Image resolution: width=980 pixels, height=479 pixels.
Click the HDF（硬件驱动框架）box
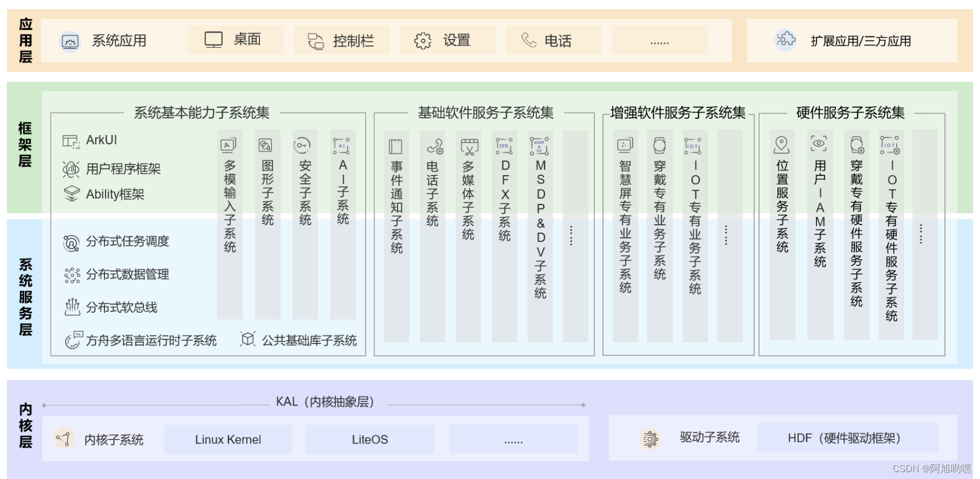(x=847, y=438)
